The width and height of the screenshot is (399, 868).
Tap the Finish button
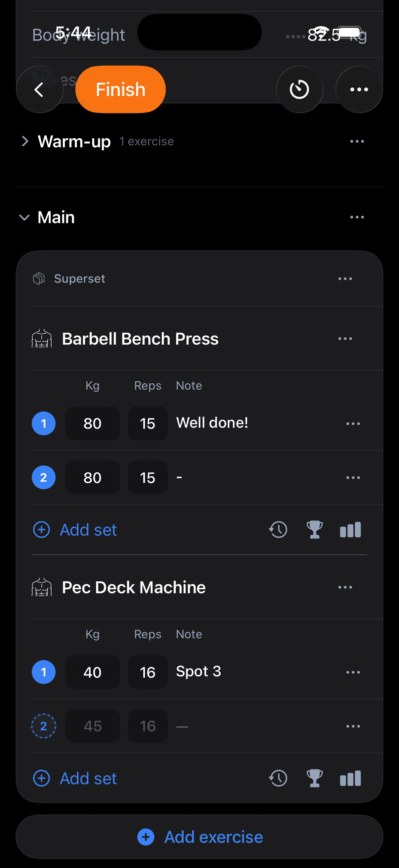(x=120, y=89)
